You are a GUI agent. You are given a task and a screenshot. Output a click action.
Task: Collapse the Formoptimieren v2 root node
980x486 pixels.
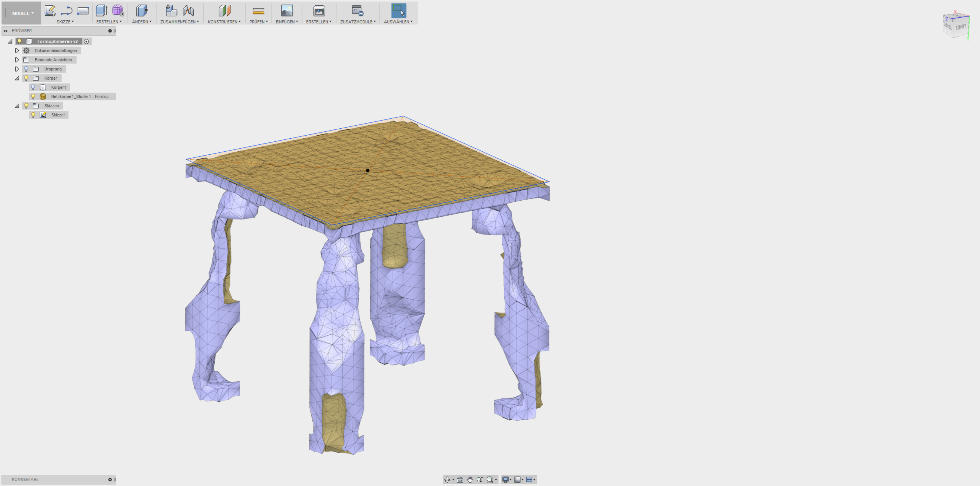click(10, 42)
